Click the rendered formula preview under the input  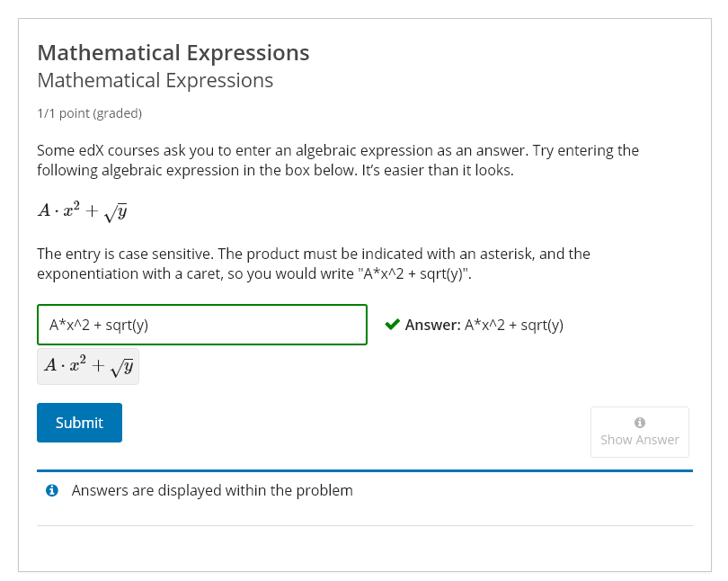(88, 366)
